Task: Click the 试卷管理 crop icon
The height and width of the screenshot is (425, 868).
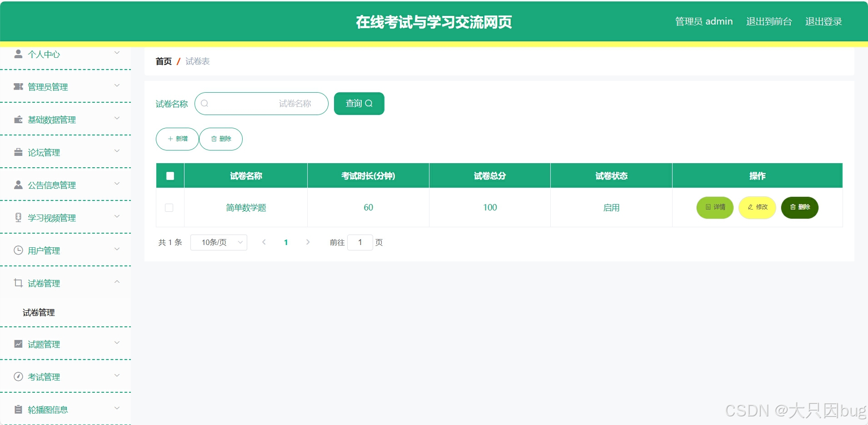Action: (18, 283)
